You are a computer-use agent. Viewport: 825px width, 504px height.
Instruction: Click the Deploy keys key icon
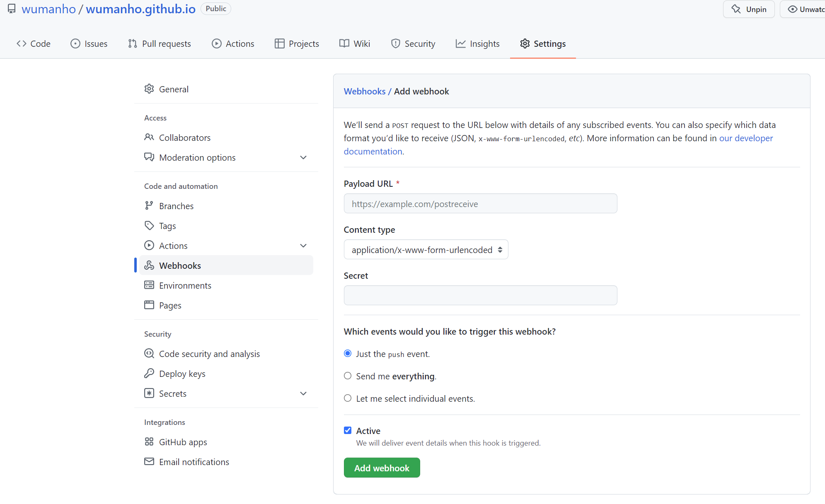click(149, 374)
